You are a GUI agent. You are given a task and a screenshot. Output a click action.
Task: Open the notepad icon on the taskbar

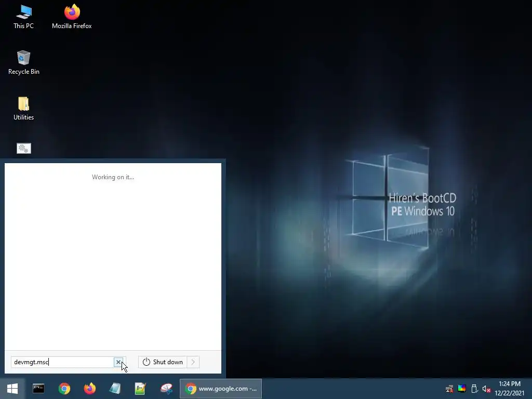click(115, 389)
